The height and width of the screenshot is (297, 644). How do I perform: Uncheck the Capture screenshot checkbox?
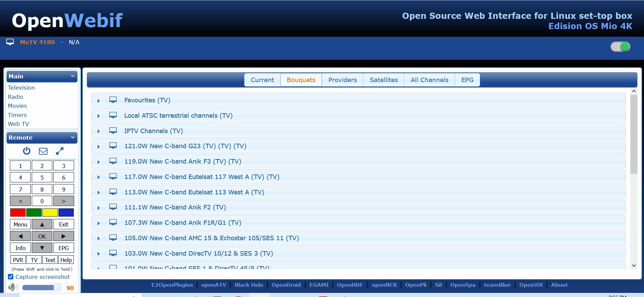tap(11, 277)
